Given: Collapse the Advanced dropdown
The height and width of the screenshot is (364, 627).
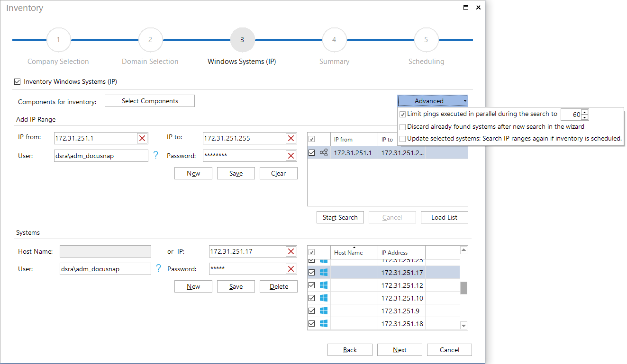Looking at the screenshot, I should [433, 101].
